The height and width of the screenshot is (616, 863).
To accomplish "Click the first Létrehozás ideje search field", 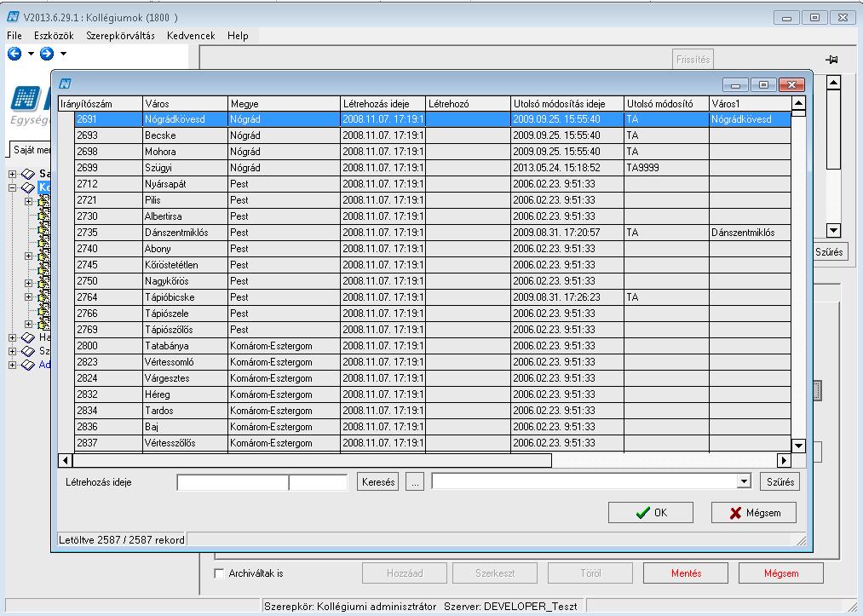I will [x=233, y=482].
